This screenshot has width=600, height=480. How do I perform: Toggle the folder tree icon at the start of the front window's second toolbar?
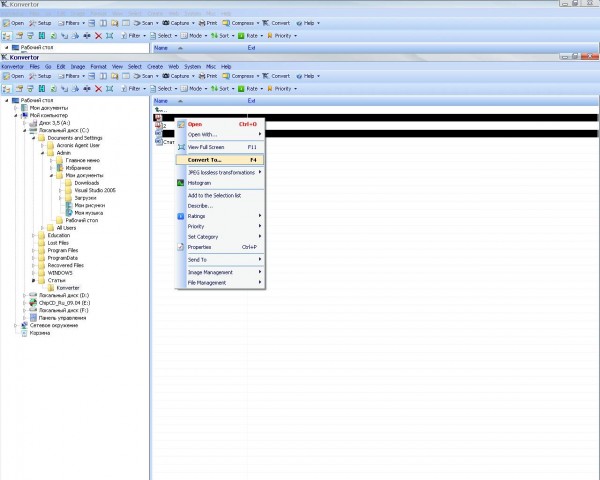click(7, 89)
